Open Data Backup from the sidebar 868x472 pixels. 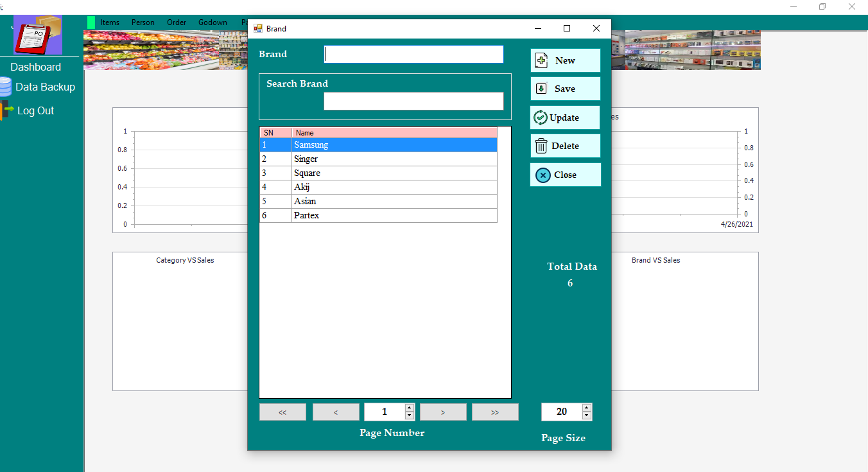(x=45, y=87)
